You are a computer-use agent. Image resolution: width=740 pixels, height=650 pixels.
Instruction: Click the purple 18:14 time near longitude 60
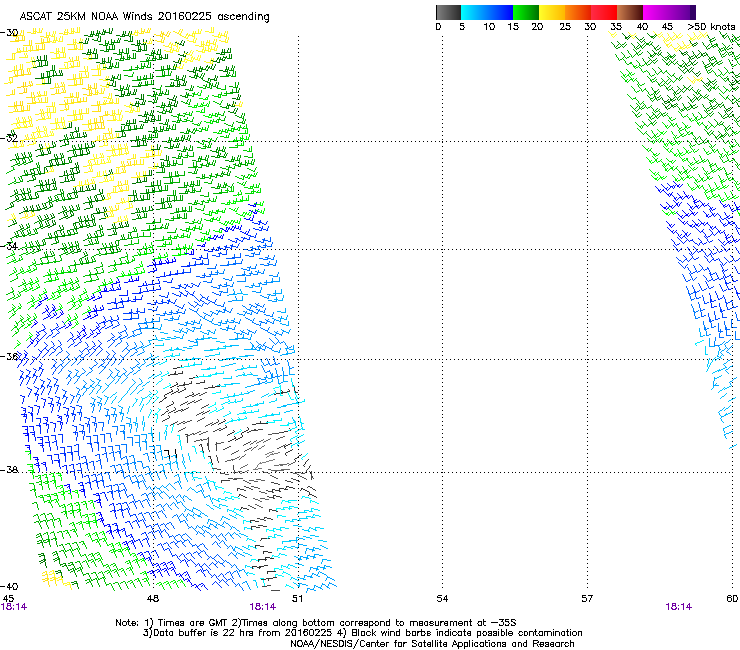[679, 607]
